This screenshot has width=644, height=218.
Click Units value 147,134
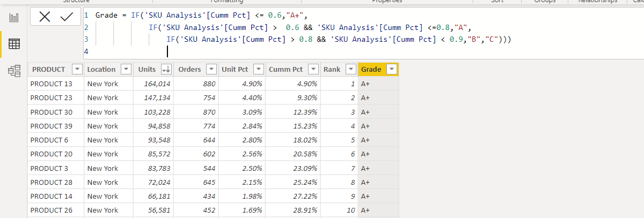pyautogui.click(x=157, y=97)
